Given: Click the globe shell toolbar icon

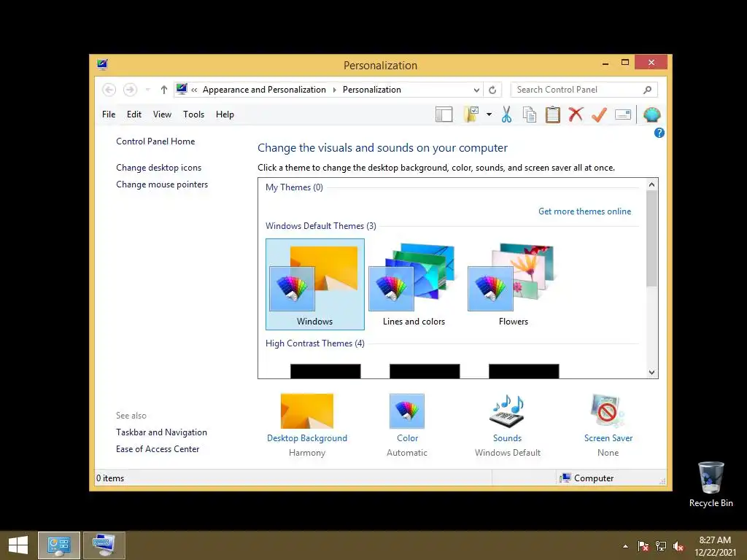Looking at the screenshot, I should click(x=651, y=114).
